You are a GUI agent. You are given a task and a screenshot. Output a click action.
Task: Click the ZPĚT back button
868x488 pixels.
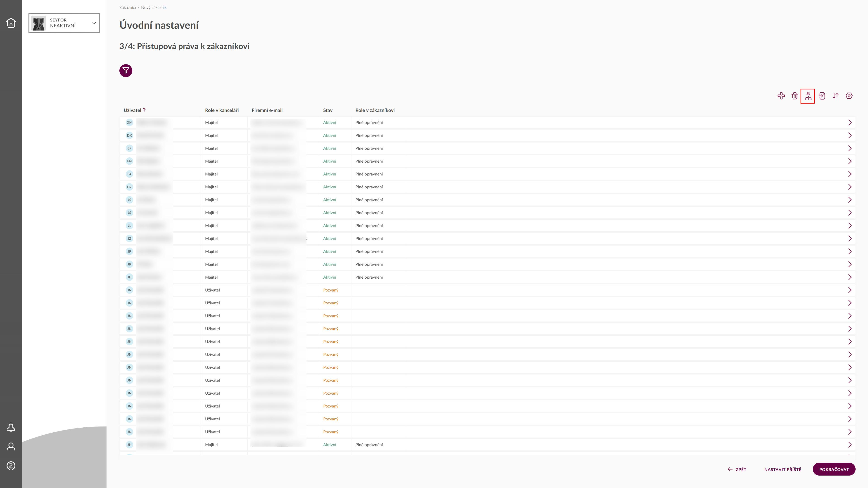(x=737, y=469)
